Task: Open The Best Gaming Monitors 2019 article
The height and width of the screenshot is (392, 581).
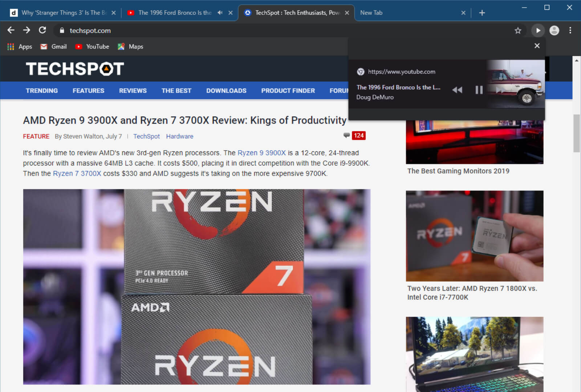Action: [x=458, y=171]
